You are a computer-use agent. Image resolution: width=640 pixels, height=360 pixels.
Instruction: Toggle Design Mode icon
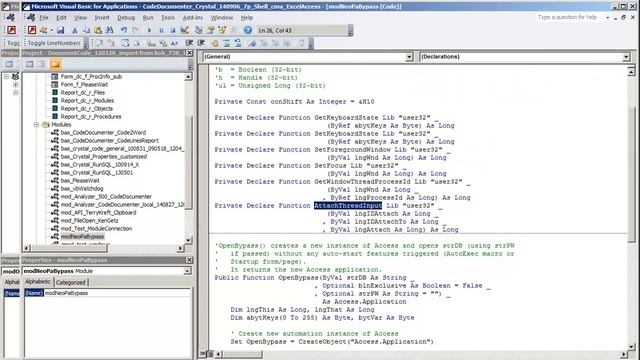[184, 30]
